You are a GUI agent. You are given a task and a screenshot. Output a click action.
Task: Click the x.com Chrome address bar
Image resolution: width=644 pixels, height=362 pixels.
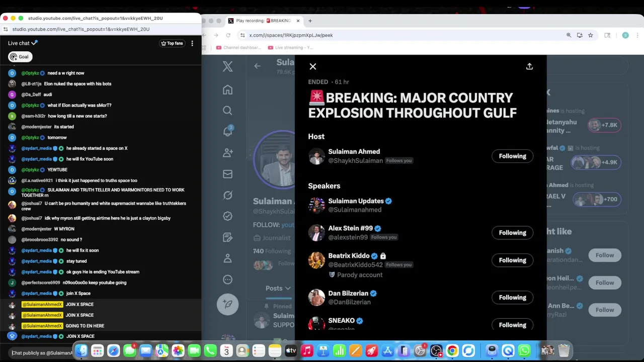(x=403, y=35)
